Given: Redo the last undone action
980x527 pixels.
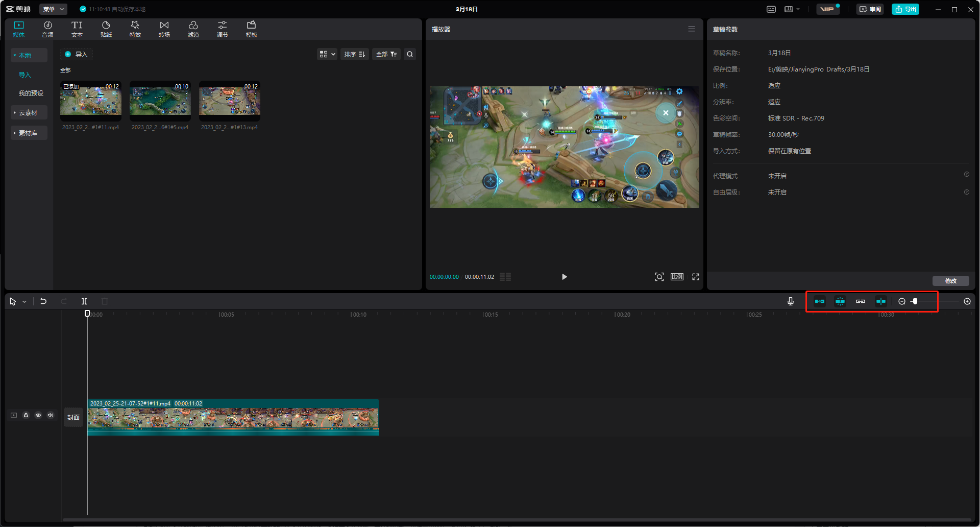Looking at the screenshot, I should 64,301.
